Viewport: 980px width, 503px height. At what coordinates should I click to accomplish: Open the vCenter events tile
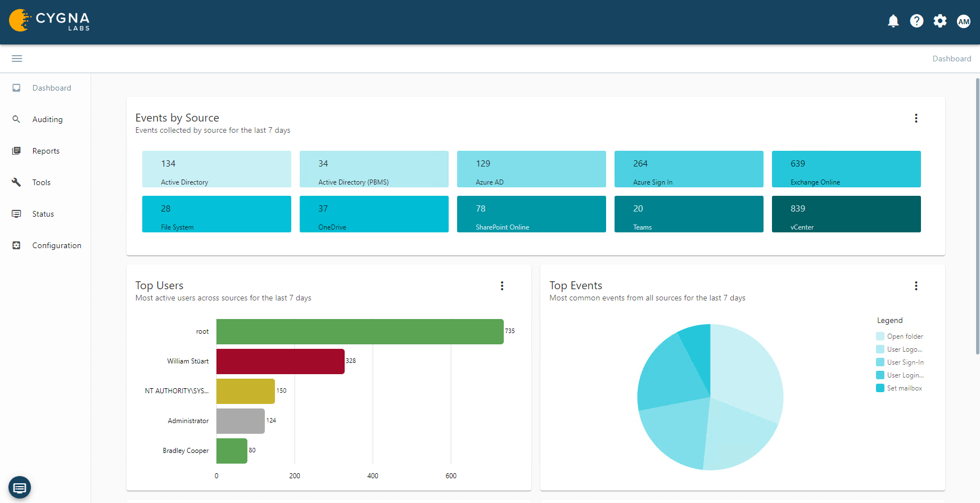point(846,214)
